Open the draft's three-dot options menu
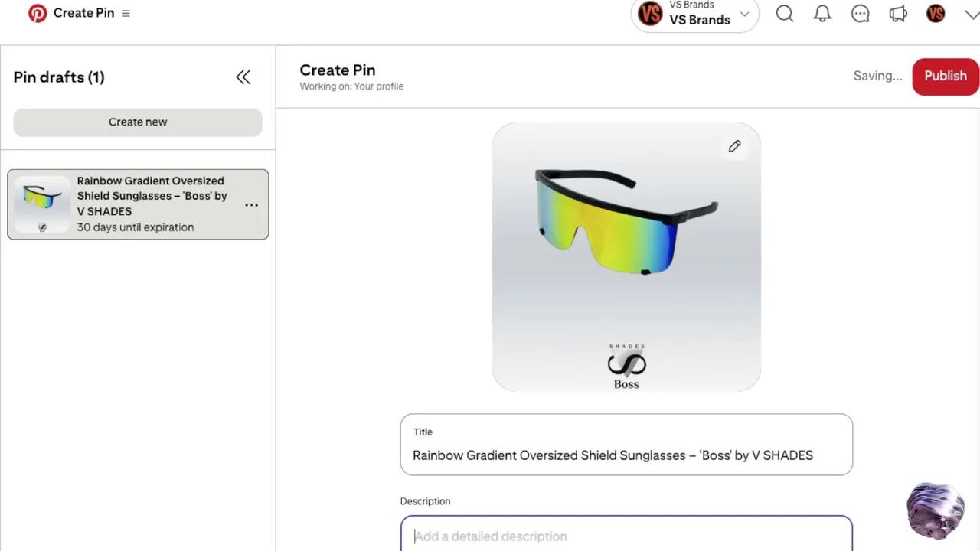980x551 pixels. 251,205
